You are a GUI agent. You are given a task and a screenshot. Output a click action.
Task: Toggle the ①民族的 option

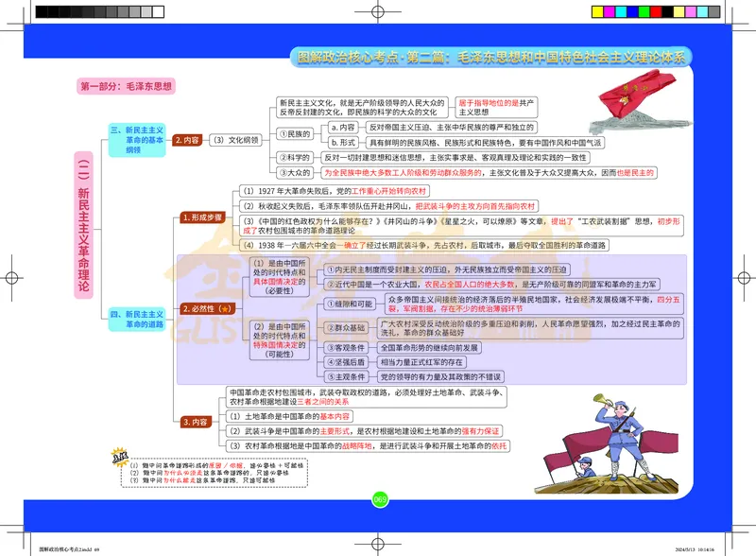(x=294, y=133)
